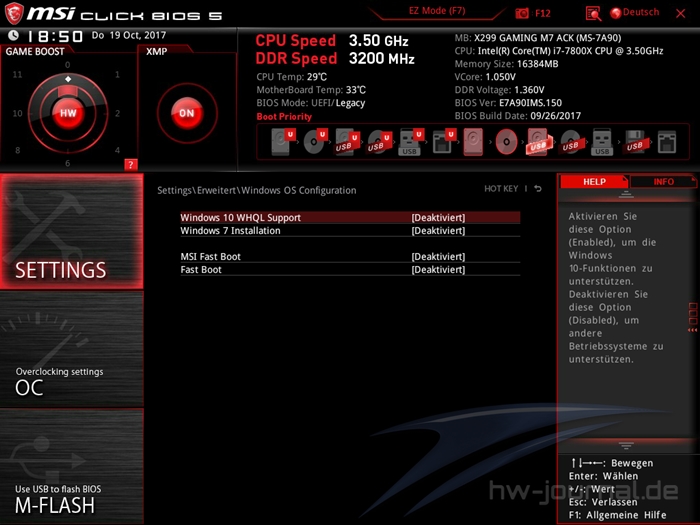Select the UEFI CD/DVD boot device icon
The width and height of the screenshot is (700, 525).
pos(315,142)
